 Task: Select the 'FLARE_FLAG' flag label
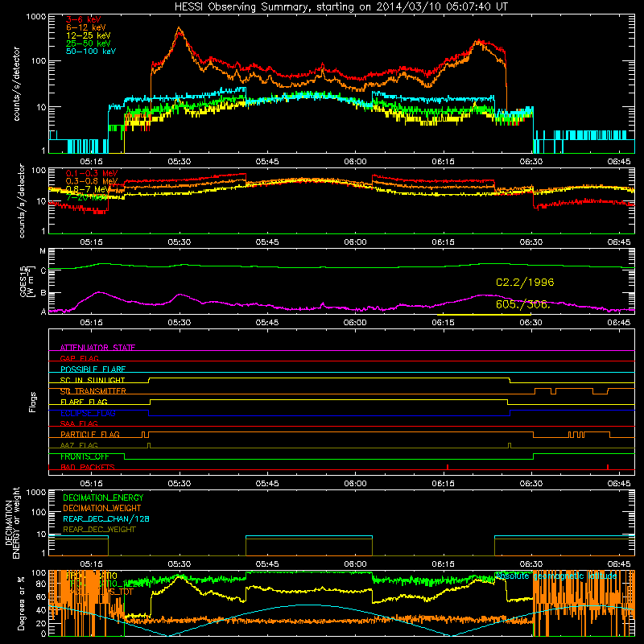pyautogui.click(x=84, y=402)
